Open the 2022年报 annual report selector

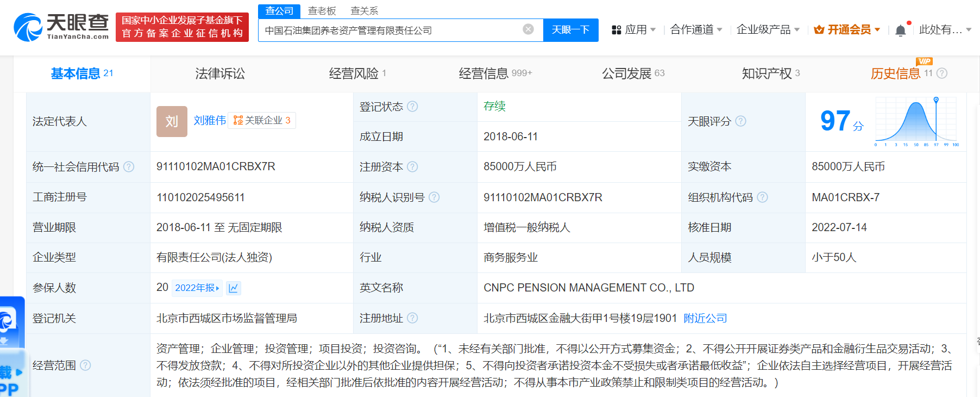[197, 288]
